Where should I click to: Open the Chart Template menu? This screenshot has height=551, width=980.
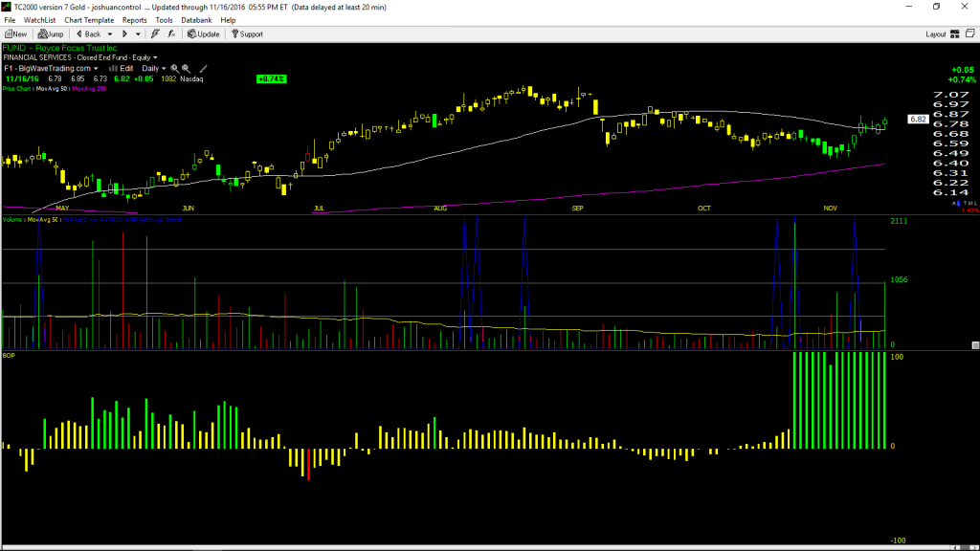click(89, 20)
